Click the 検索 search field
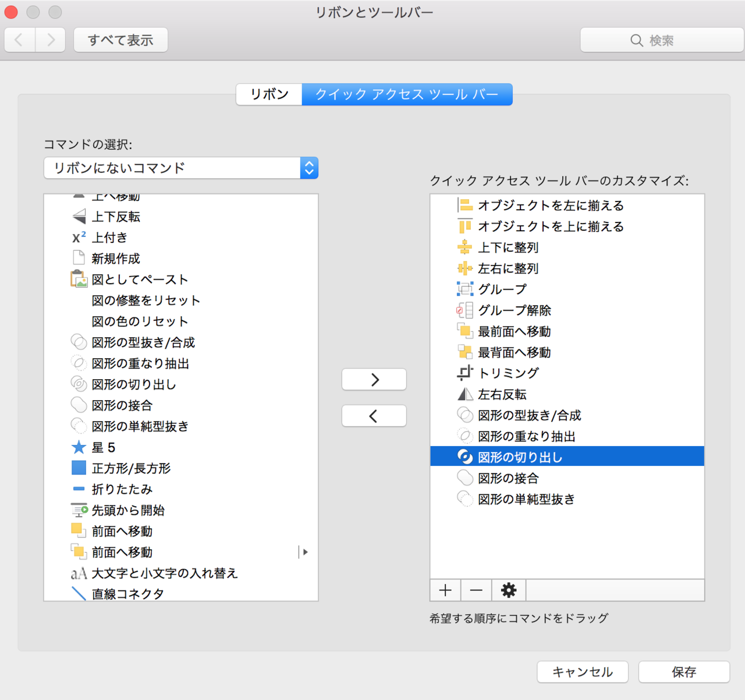This screenshot has height=700, width=745. 662,40
